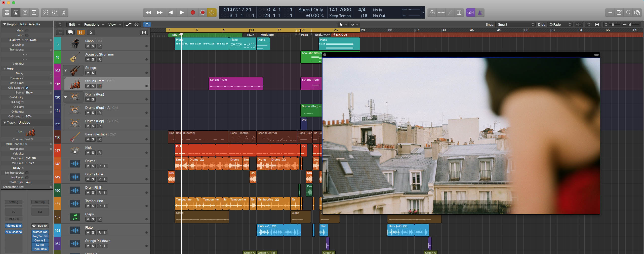Click the Modulate marker in the marker lane
644x254 pixels.
(267, 35)
